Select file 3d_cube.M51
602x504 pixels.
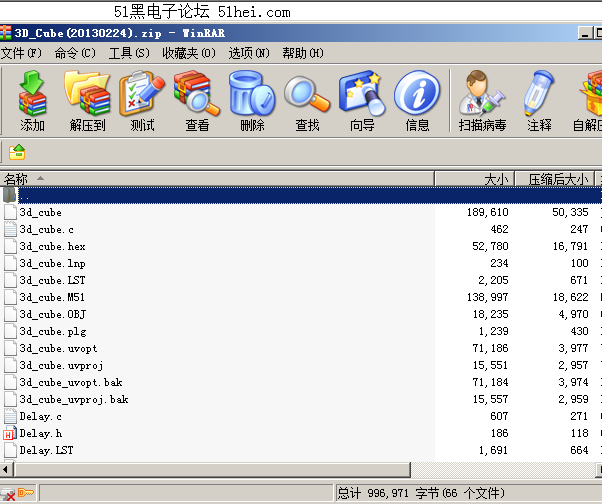coord(52,297)
